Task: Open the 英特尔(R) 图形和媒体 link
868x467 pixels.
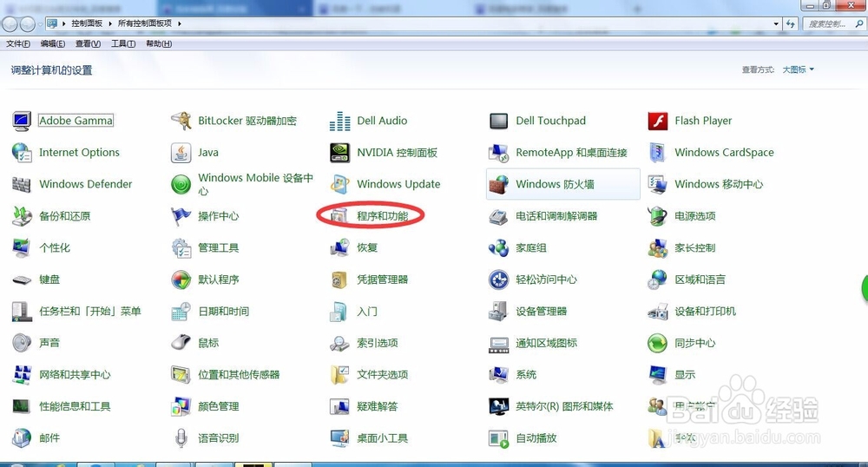Action: coord(564,406)
